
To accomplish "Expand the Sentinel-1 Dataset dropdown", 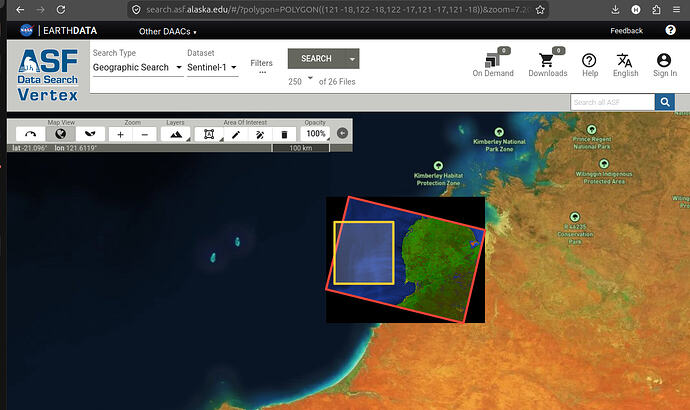I will [213, 67].
